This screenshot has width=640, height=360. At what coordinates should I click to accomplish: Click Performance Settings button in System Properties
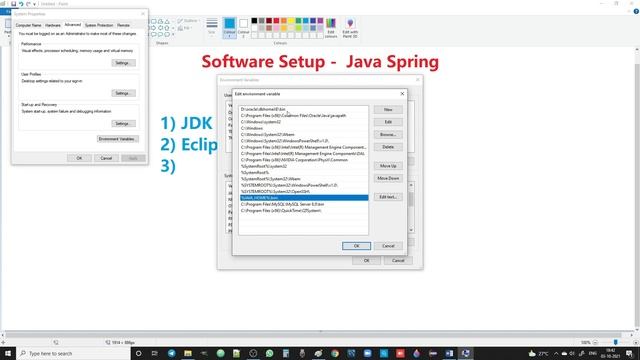point(123,63)
